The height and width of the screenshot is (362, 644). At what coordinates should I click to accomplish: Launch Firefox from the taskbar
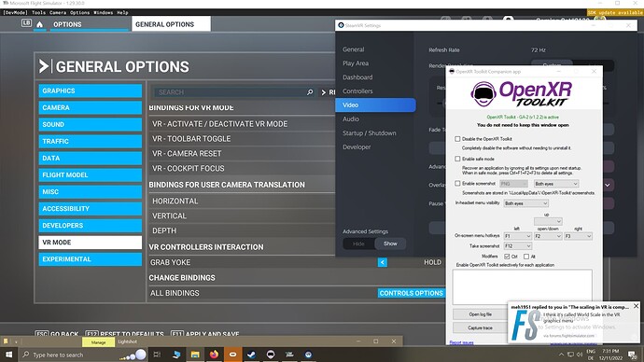point(214,355)
